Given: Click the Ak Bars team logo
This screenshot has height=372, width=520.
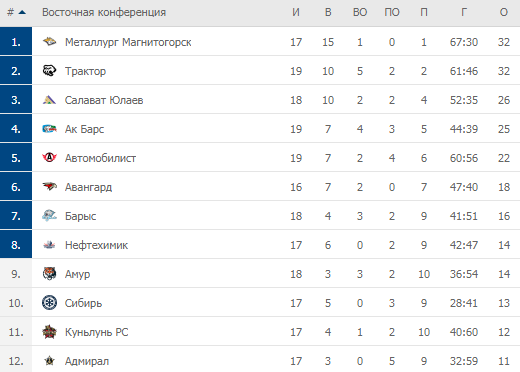Looking at the screenshot, I should pyautogui.click(x=49, y=129).
